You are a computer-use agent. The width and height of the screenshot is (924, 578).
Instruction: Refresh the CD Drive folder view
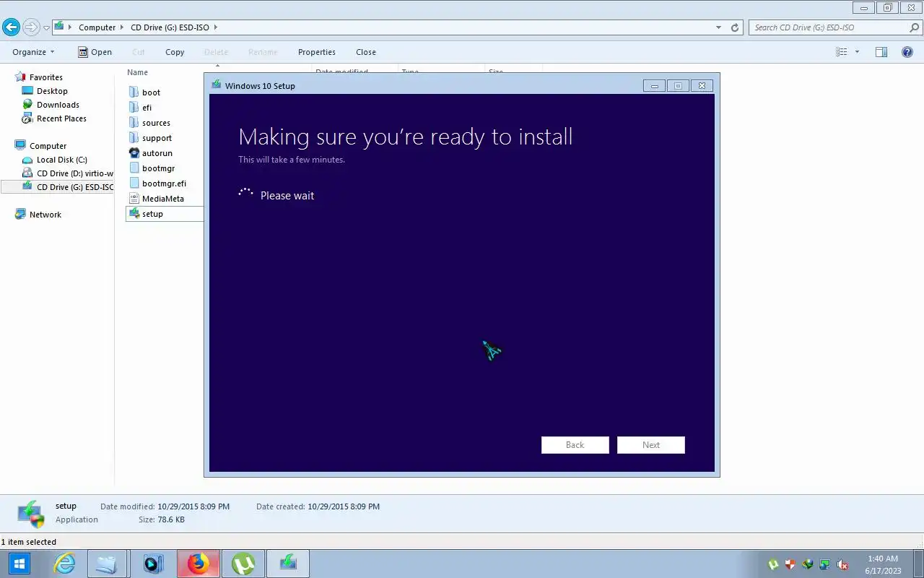(735, 27)
